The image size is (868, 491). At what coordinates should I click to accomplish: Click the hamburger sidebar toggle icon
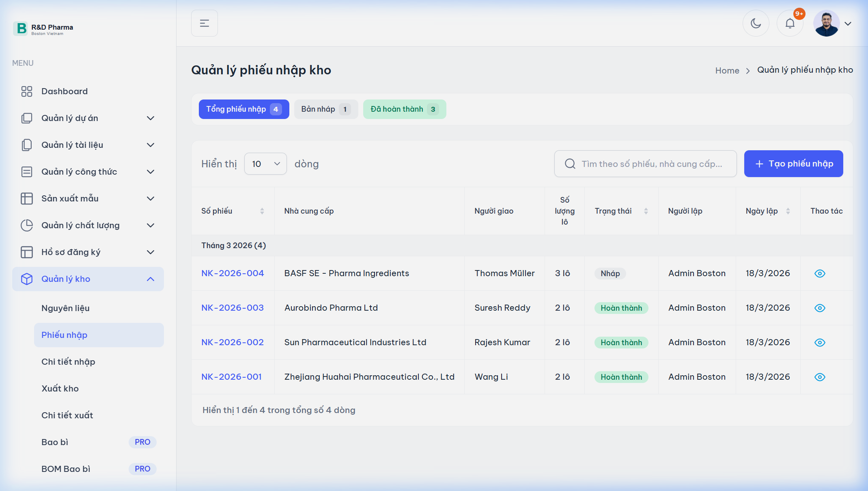[205, 24]
